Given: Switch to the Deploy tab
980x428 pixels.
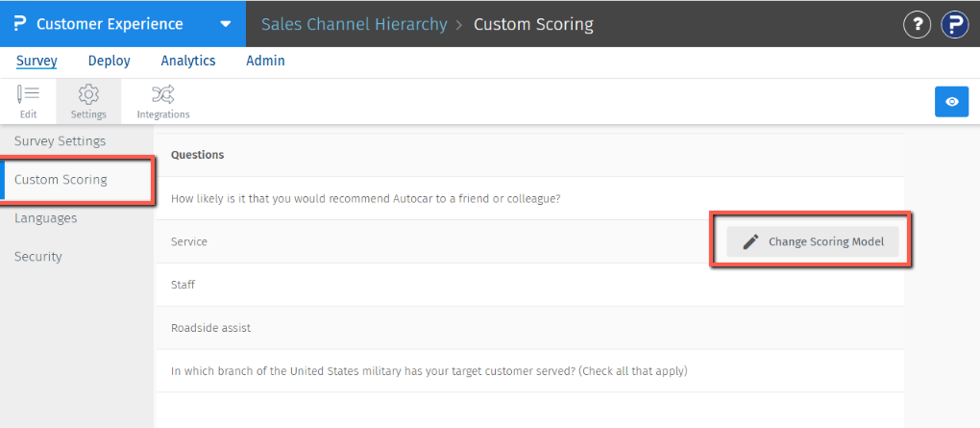Looking at the screenshot, I should coord(110,61).
